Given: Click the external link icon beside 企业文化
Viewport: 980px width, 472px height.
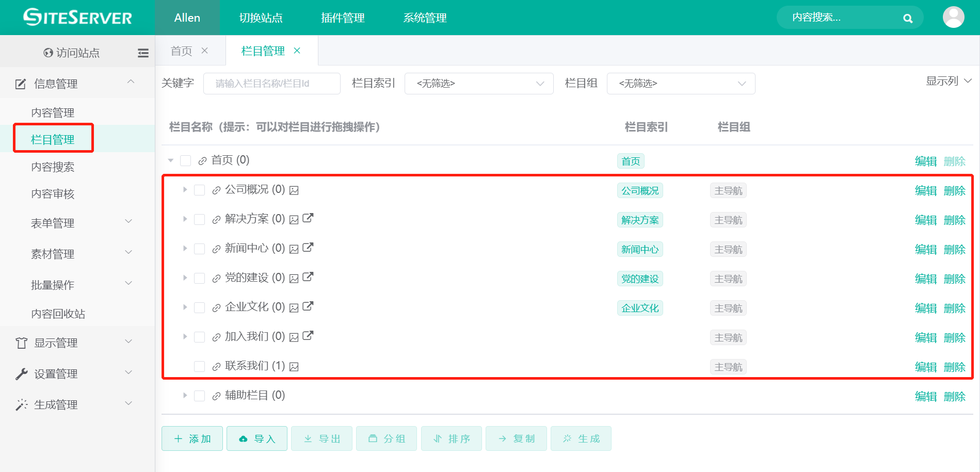Looking at the screenshot, I should click(307, 306).
